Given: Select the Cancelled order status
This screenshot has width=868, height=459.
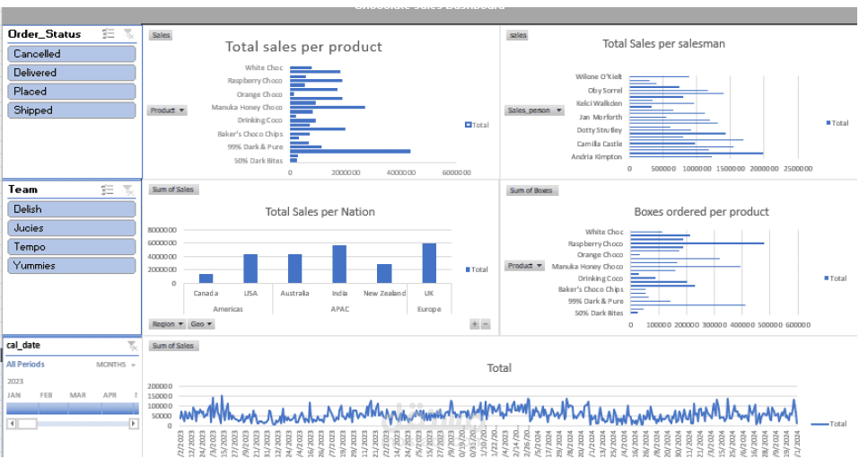Looking at the screenshot, I should click(72, 54).
